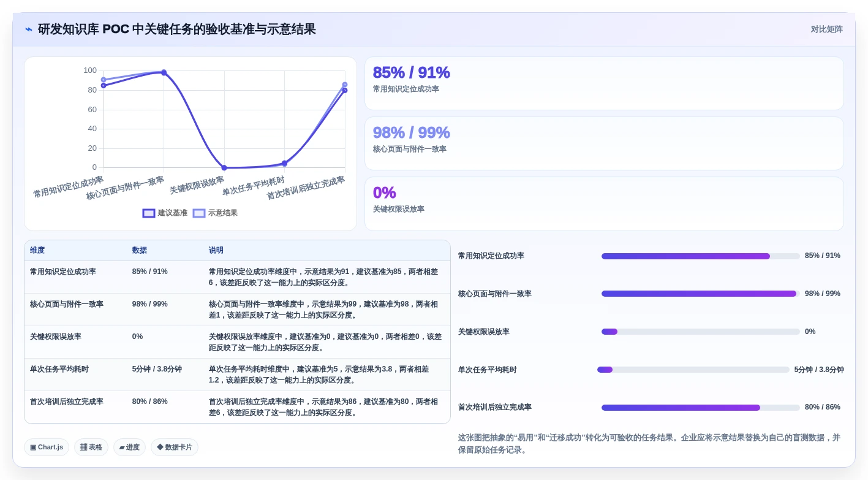The image size is (868, 480).
Task: Click the 85% / 91% data card value
Action: point(411,72)
